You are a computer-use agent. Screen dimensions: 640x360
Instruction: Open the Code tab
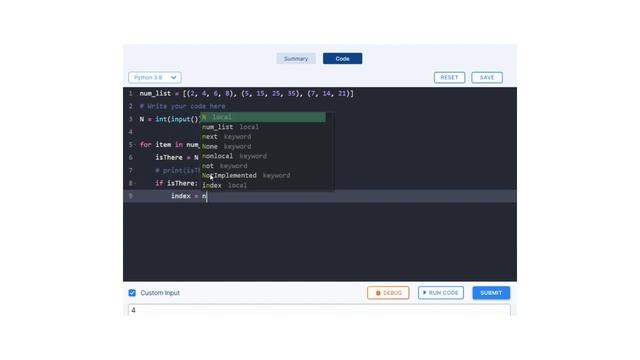tap(342, 58)
